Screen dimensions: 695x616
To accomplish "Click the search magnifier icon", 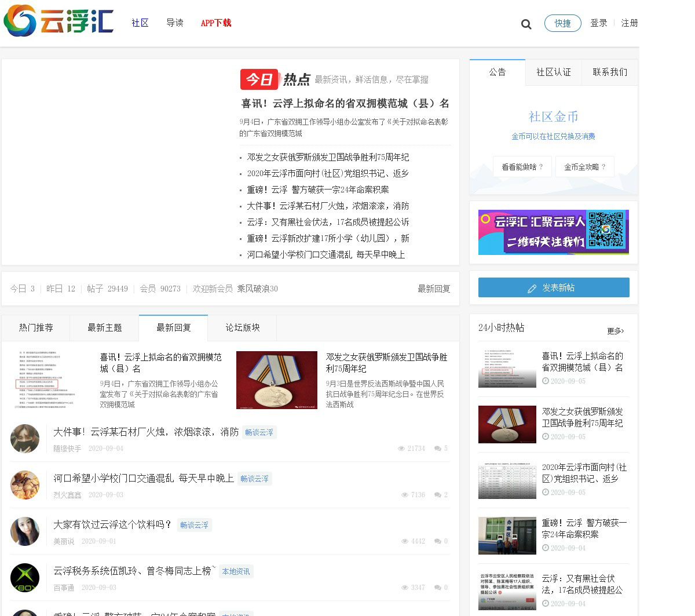I will coord(526,24).
